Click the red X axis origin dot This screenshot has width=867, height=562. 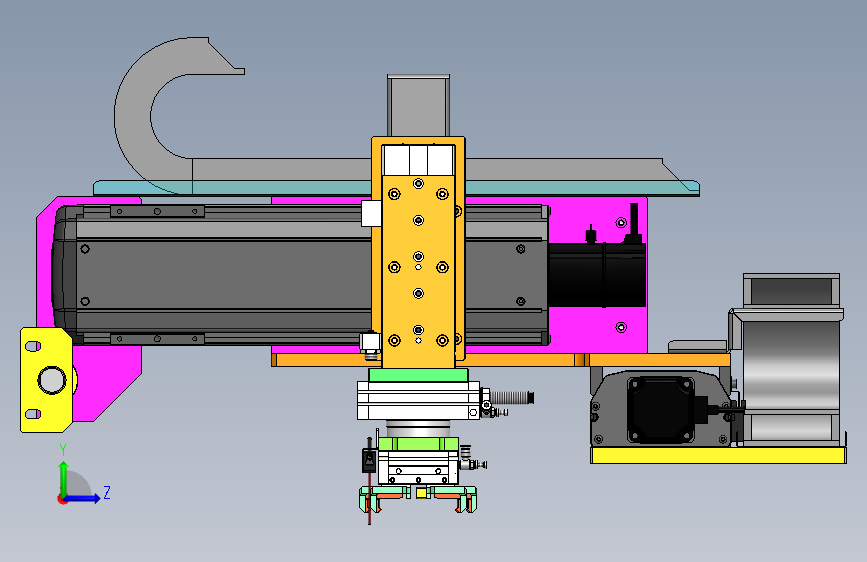click(x=62, y=499)
